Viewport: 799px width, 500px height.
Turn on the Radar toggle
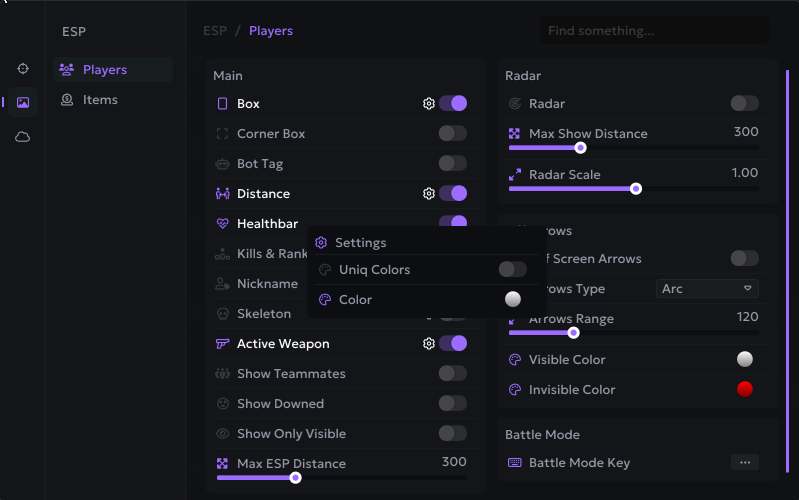click(744, 104)
